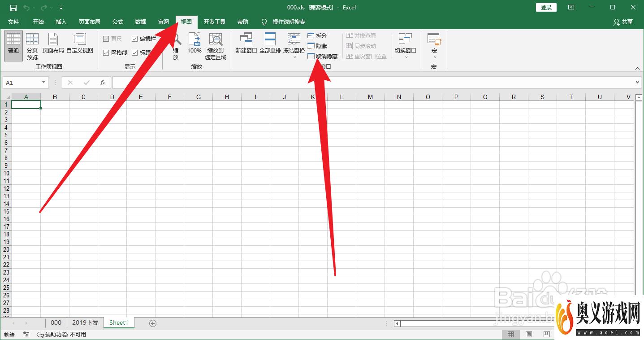The height and width of the screenshot is (340, 644).
Task: Open the Name Box dropdown arrow
Action: [x=44, y=83]
